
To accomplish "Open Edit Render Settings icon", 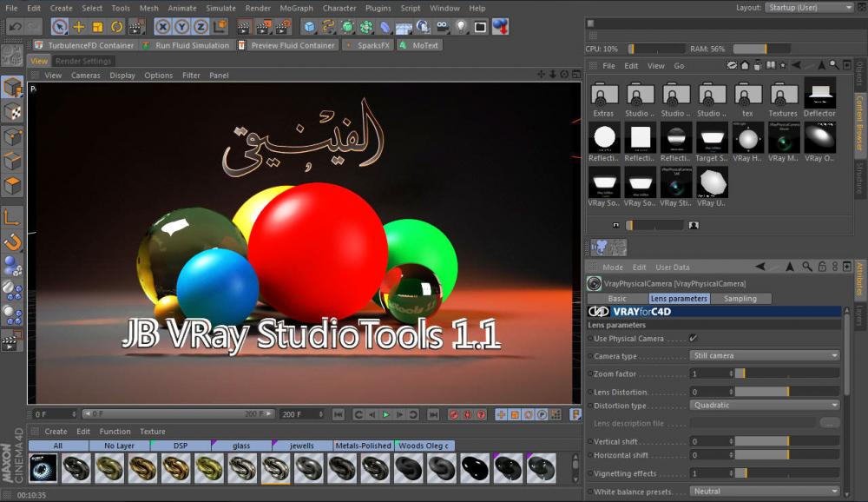I will (x=283, y=27).
